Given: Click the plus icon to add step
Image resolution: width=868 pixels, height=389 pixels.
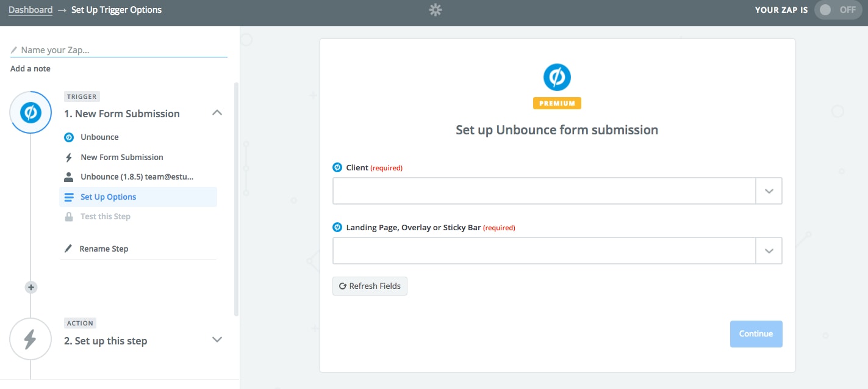Looking at the screenshot, I should click(30, 287).
